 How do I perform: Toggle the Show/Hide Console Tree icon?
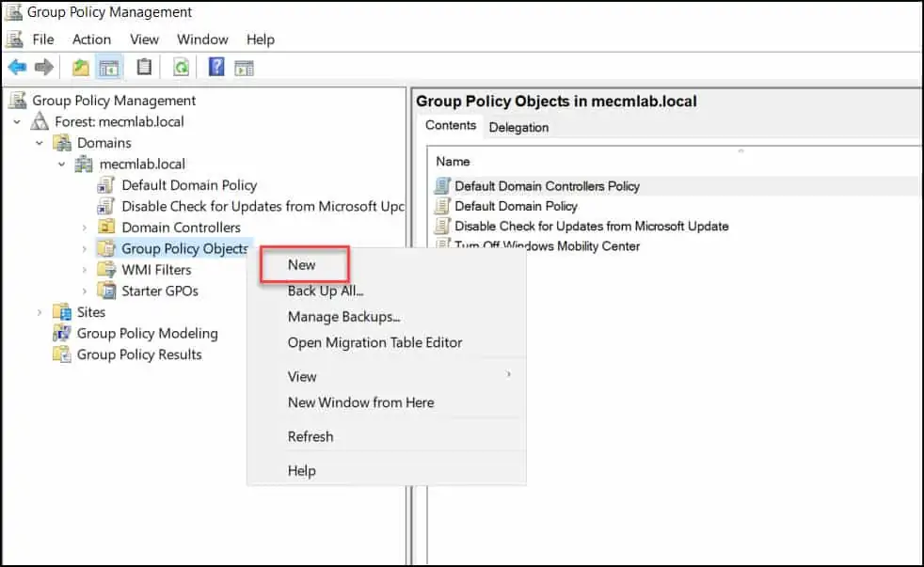(x=109, y=68)
